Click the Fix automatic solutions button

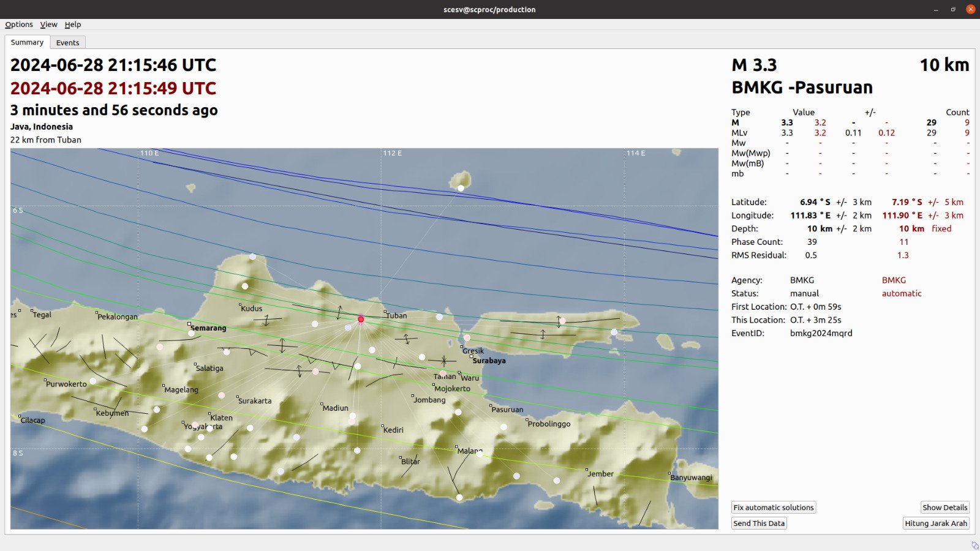(774, 508)
